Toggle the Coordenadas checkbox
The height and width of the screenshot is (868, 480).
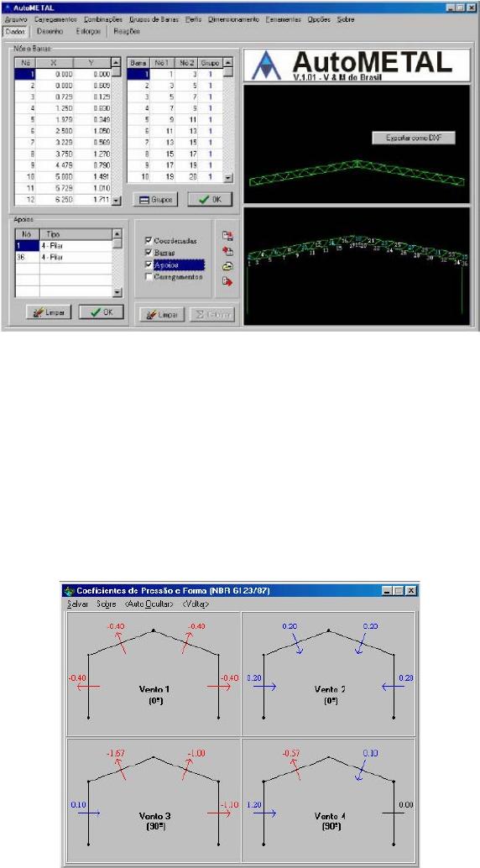click(148, 241)
